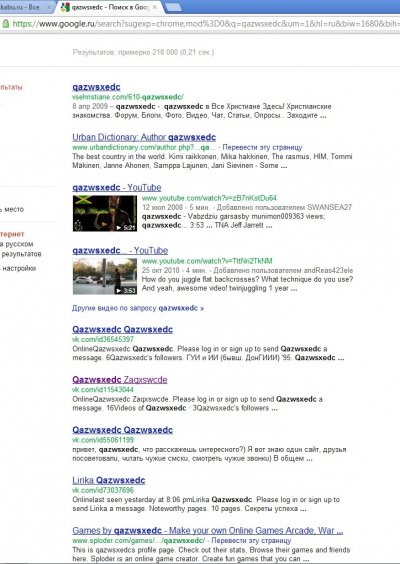Image resolution: width=400 pixels, height=564 pixels.
Task: Click 'настройки' in the left sidebar
Action: click(19, 268)
